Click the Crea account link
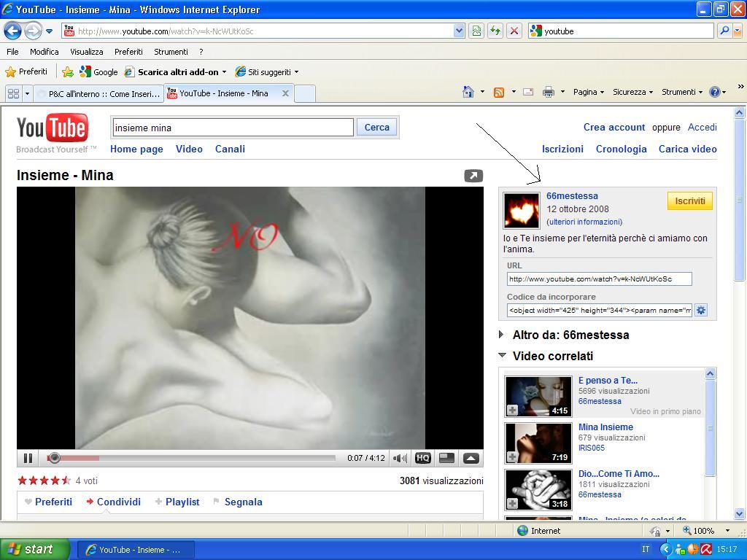The width and height of the screenshot is (747, 560). pos(614,127)
